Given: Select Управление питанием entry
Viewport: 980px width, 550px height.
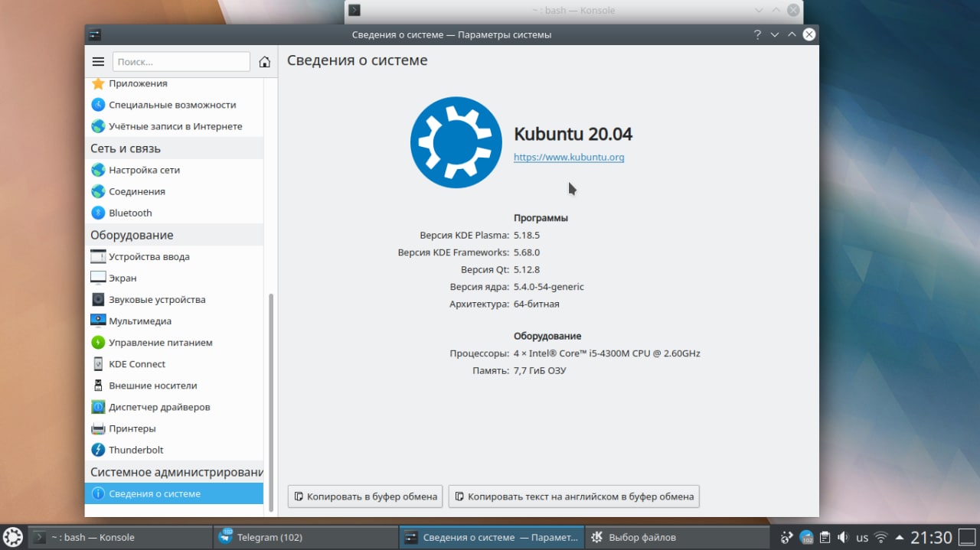Looking at the screenshot, I should pos(174,342).
